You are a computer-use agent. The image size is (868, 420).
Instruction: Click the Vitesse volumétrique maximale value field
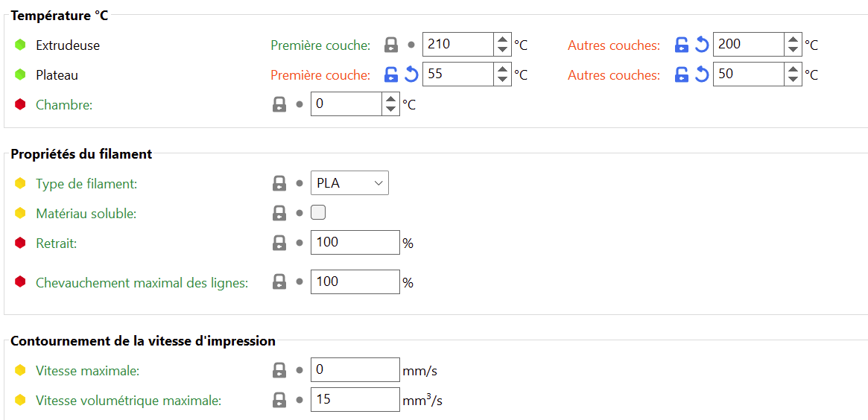[355, 400]
